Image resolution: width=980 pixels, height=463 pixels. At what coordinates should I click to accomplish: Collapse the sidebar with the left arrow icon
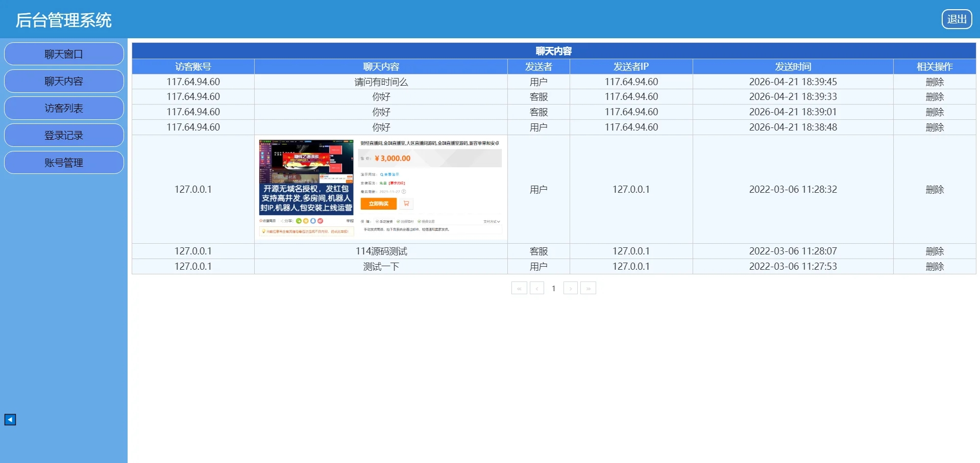coord(10,420)
